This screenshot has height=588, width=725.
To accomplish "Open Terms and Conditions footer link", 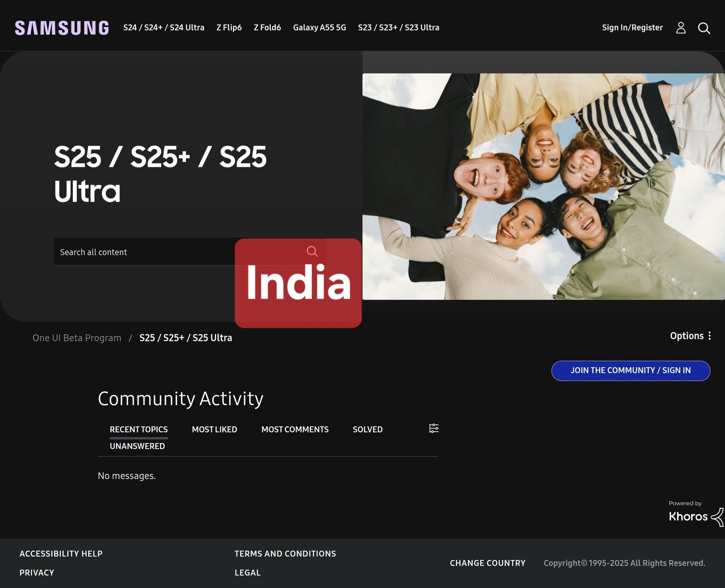I will (x=285, y=554).
